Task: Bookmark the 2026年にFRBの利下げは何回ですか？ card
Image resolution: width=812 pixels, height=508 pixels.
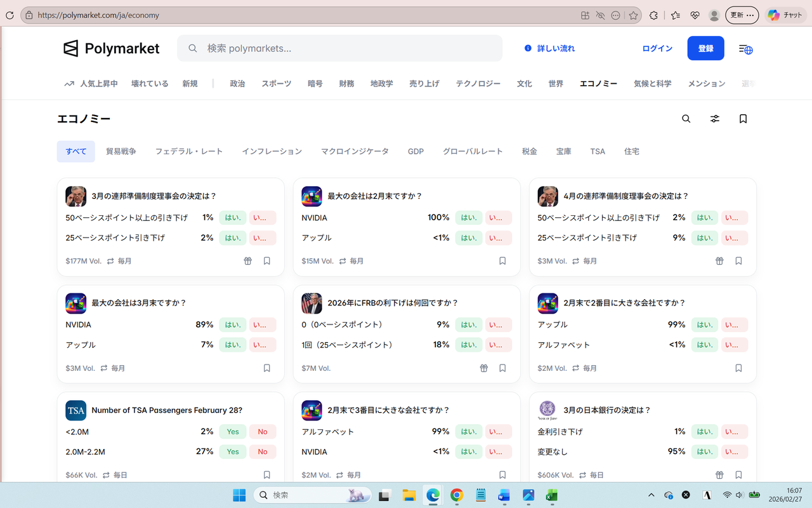Action: (502, 368)
